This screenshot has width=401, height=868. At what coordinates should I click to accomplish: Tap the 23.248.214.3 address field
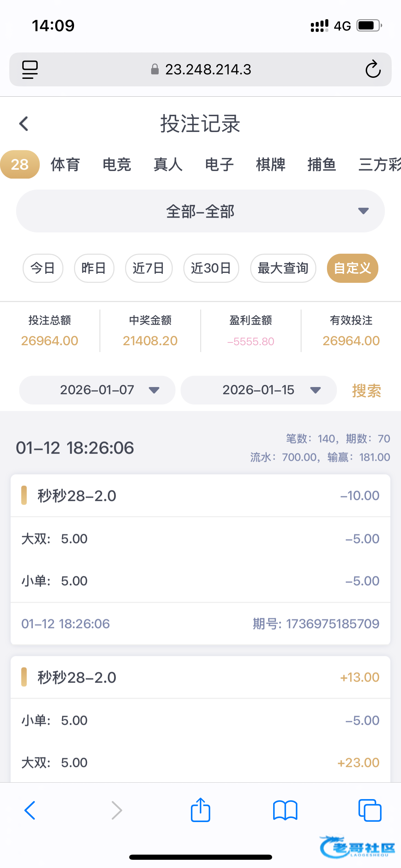[208, 70]
